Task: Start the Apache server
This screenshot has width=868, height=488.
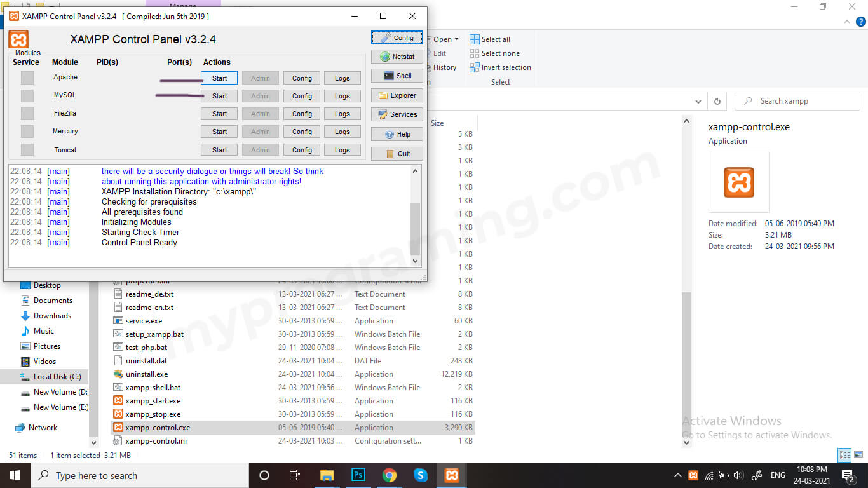Action: (219, 78)
